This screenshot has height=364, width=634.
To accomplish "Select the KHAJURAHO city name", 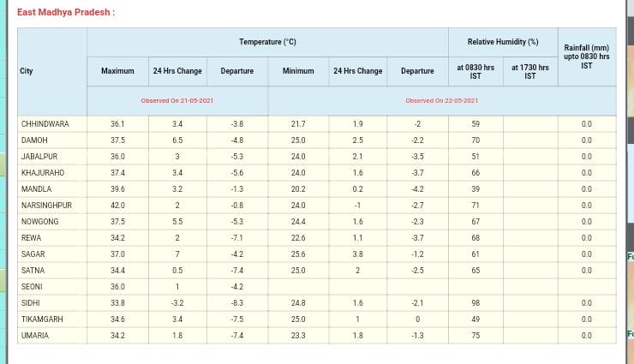I will [42, 173].
